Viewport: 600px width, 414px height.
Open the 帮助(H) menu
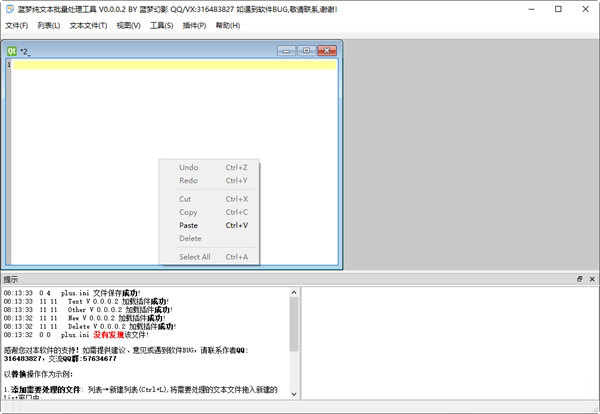point(228,26)
